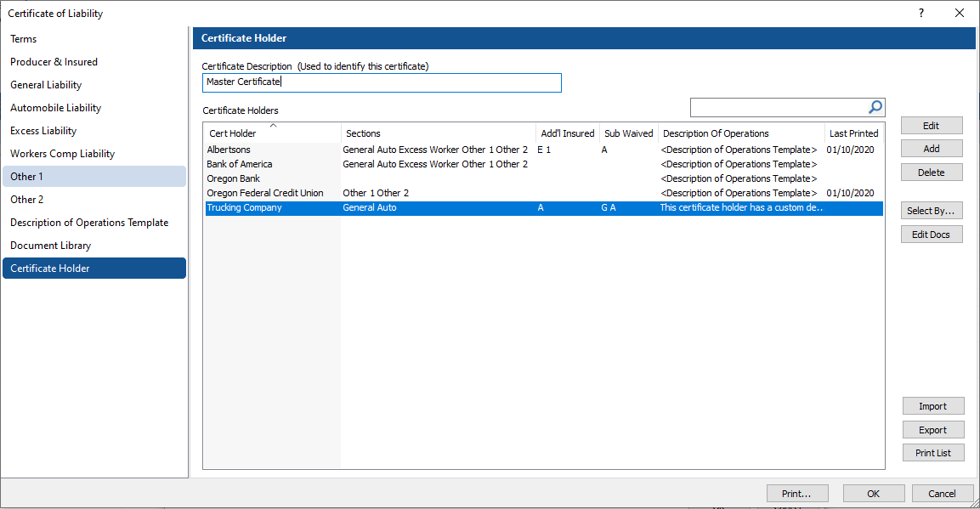Select the Trucking Company row

pyautogui.click(x=544, y=208)
